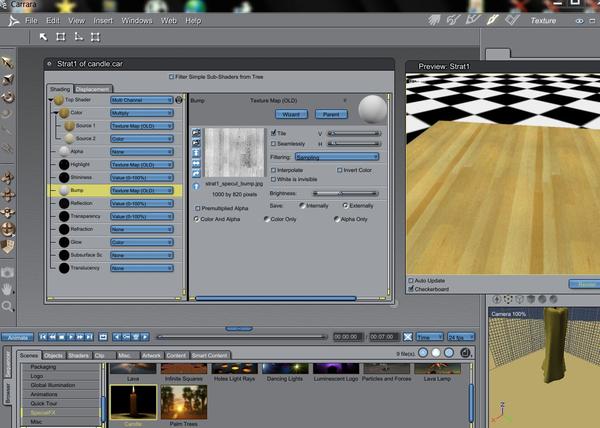Select the arrow selection tool in top toolbar
This screenshot has width=600, height=428.
pyautogui.click(x=43, y=37)
